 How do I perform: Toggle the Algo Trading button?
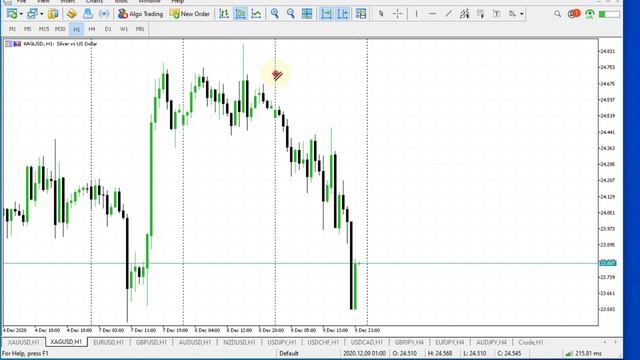(140, 14)
